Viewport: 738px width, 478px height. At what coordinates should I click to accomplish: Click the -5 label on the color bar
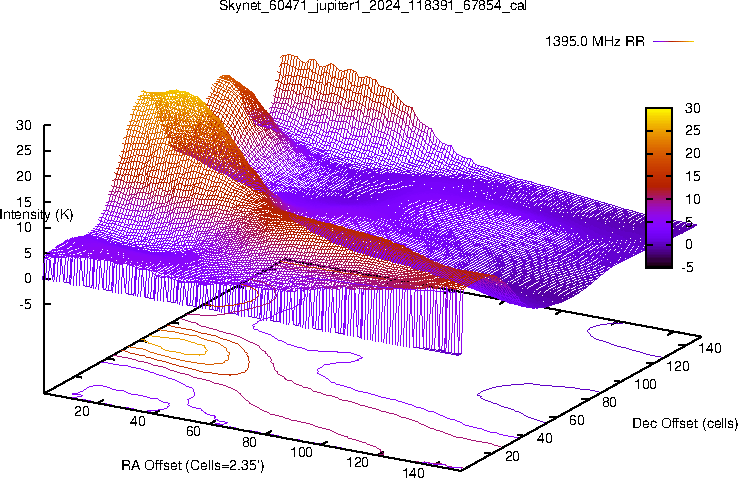point(687,267)
